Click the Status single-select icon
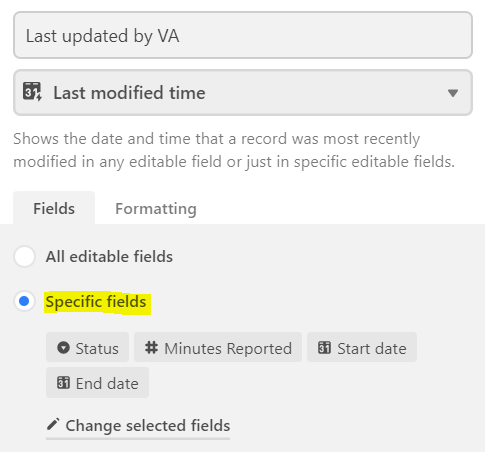 (63, 348)
